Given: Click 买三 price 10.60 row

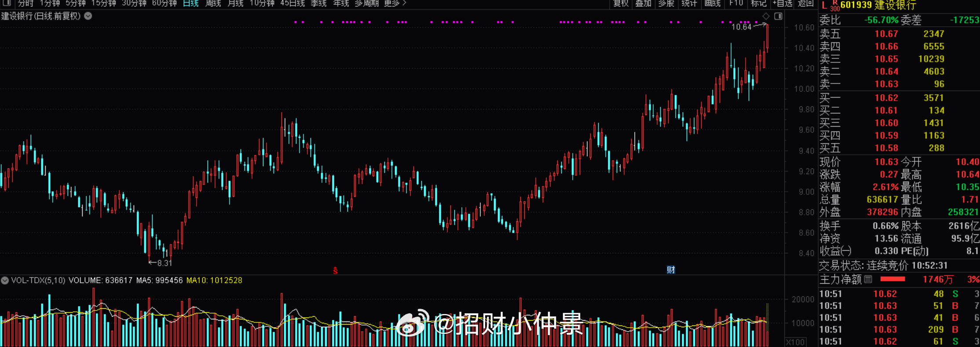Looking at the screenshot, I should tap(899, 123).
